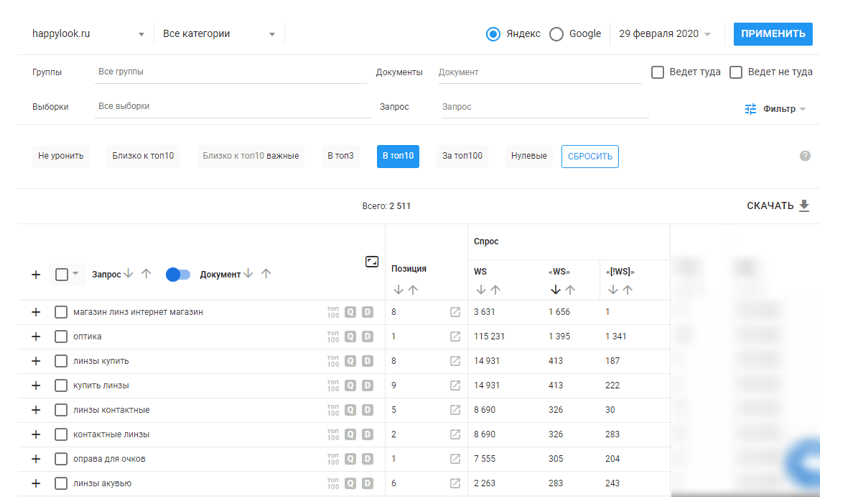Click D icon in оптика row
Viewport: 851px width, 497px height.
pos(367,336)
